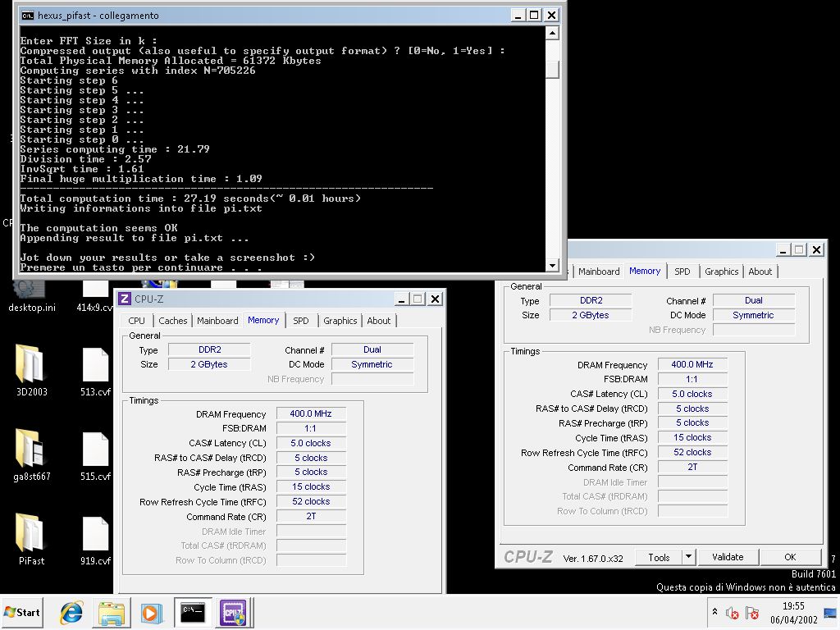This screenshot has height=630, width=840.
Task: Open SPD tab in left CPU-Z window
Action: (301, 321)
